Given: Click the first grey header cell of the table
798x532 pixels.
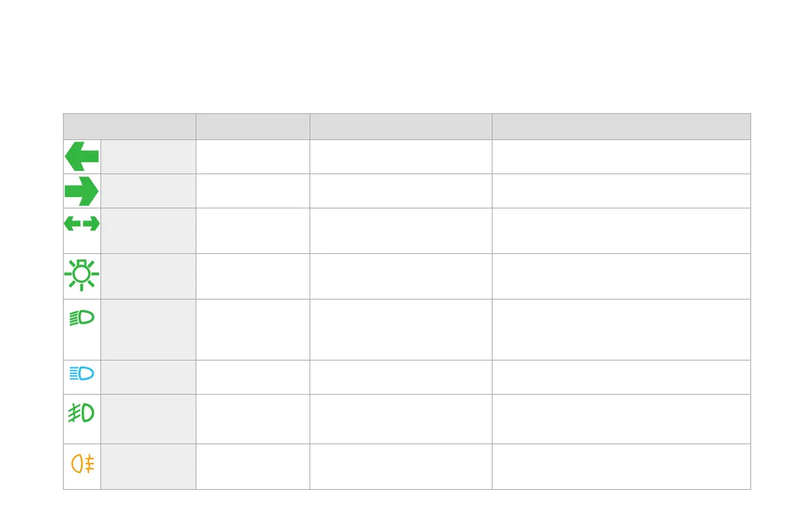Looking at the screenshot, I should pyautogui.click(x=129, y=126).
